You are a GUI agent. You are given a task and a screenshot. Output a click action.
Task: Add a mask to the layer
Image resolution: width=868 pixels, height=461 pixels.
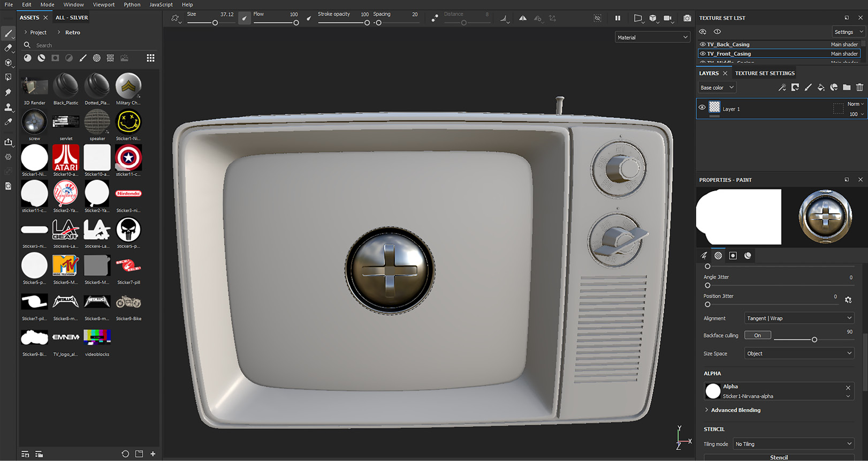[x=795, y=87]
